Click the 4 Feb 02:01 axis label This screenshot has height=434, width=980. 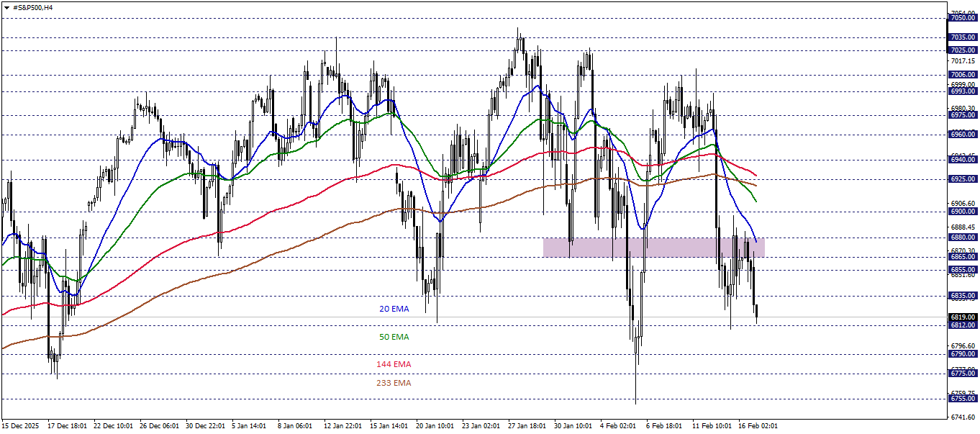(x=617, y=425)
